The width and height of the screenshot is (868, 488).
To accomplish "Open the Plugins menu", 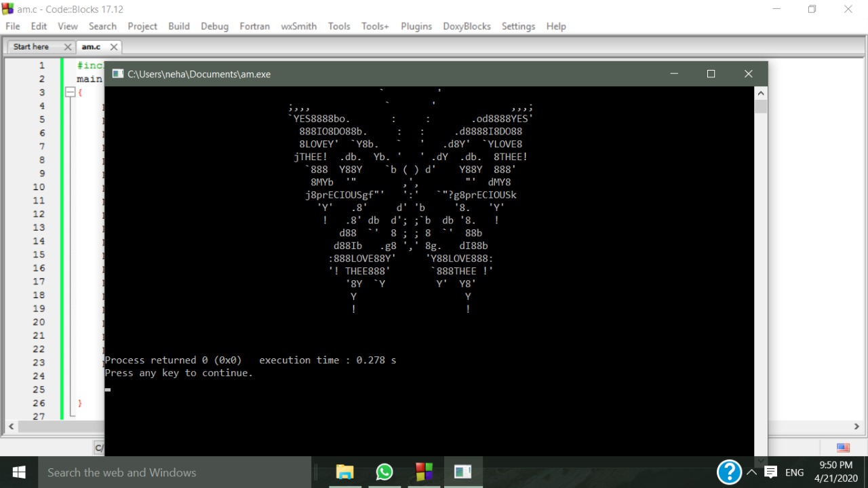I will pos(416,26).
